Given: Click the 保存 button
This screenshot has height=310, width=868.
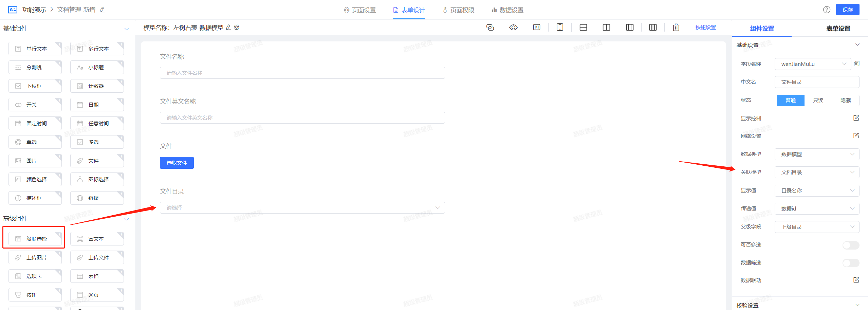Looking at the screenshot, I should [847, 10].
